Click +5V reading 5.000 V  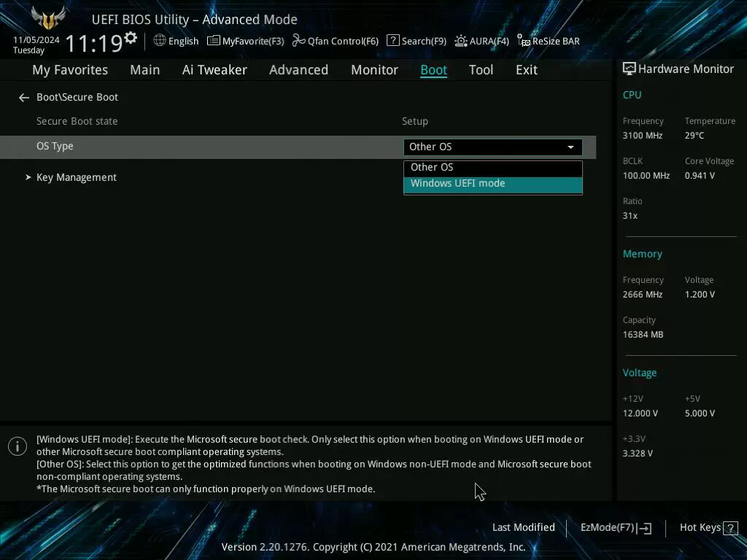(x=700, y=413)
